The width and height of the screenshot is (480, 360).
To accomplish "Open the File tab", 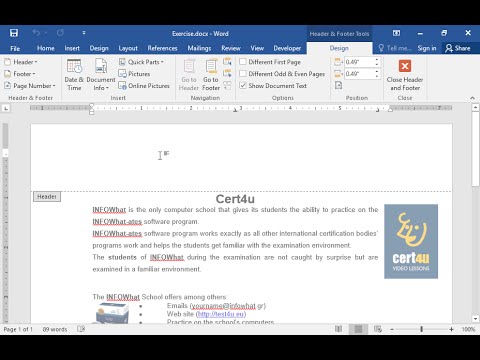I will (15, 48).
